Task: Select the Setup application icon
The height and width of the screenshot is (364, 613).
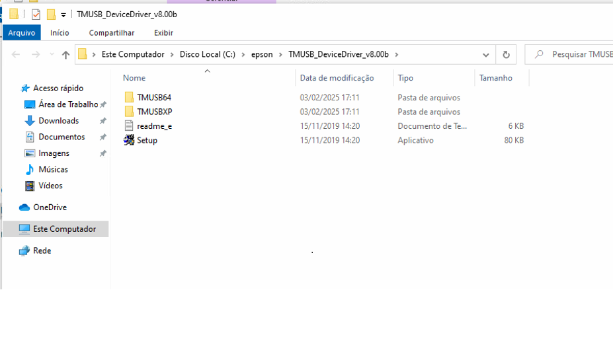Action: (x=129, y=140)
